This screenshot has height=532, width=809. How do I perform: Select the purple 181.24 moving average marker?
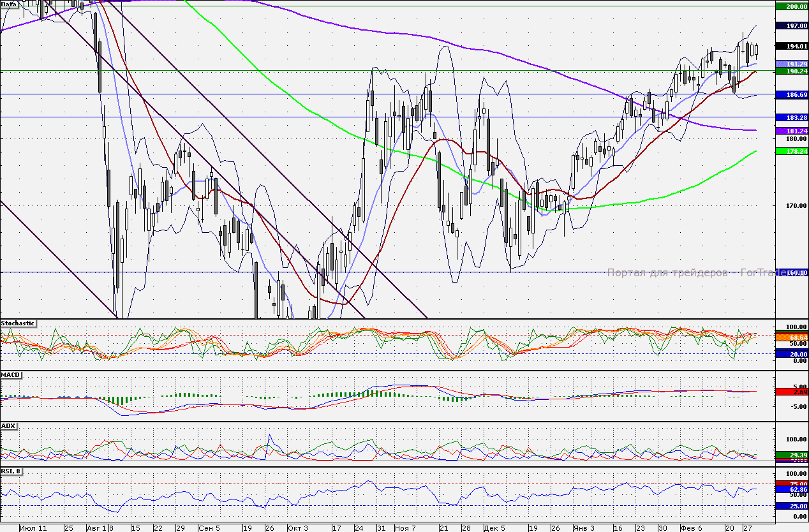click(x=791, y=131)
